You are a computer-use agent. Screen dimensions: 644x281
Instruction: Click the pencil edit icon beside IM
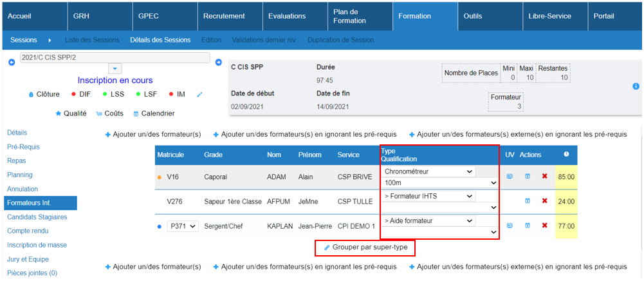click(x=199, y=95)
